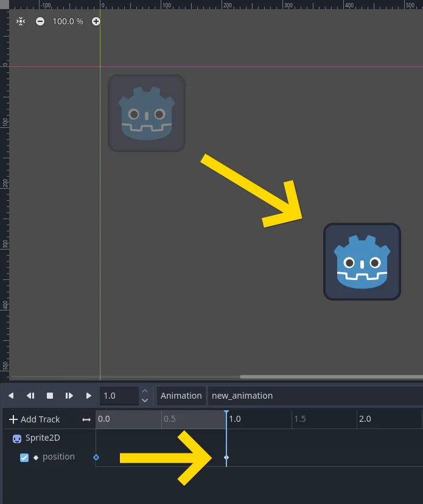Stop the animation playback
Image resolution: width=423 pixels, height=504 pixels.
tap(50, 396)
